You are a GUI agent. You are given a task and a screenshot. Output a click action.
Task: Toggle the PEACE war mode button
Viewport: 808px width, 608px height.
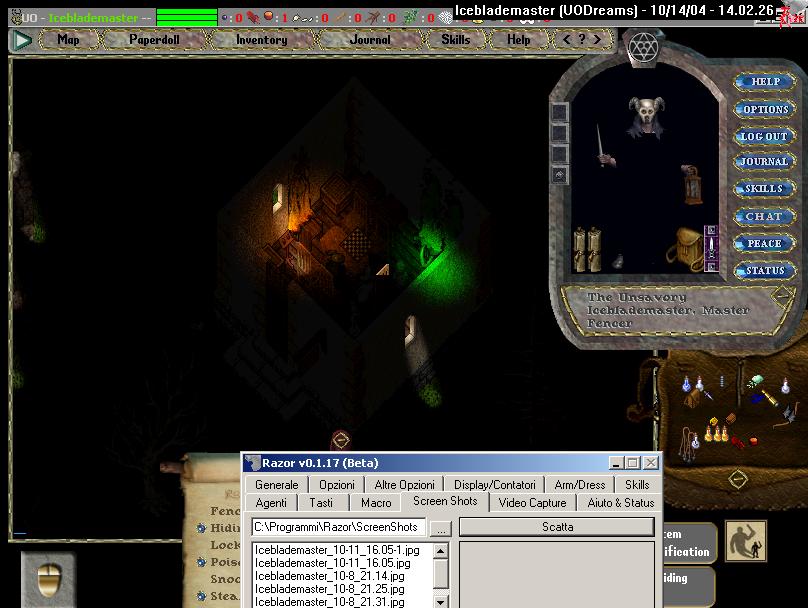point(764,243)
